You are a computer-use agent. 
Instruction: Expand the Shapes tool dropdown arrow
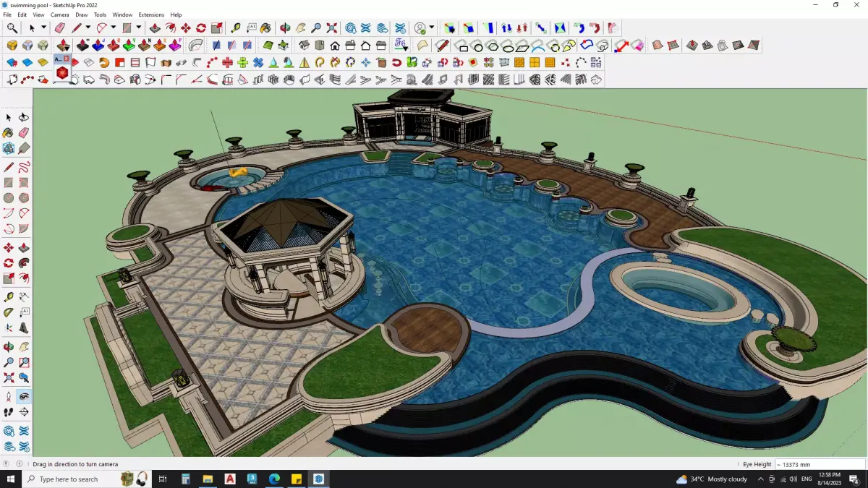tap(138, 28)
